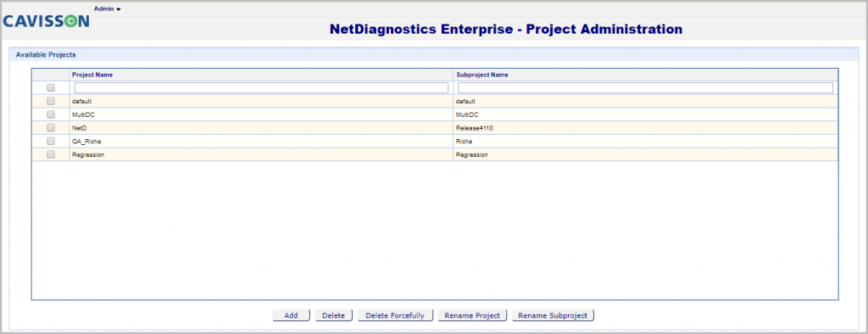Focus the Project Name filter field
Viewport: 868px width, 334px height.
[x=261, y=87]
